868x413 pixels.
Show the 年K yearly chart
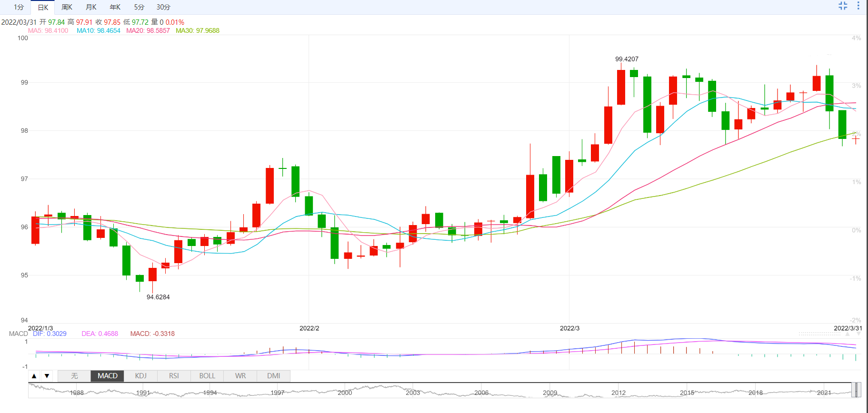click(x=115, y=7)
